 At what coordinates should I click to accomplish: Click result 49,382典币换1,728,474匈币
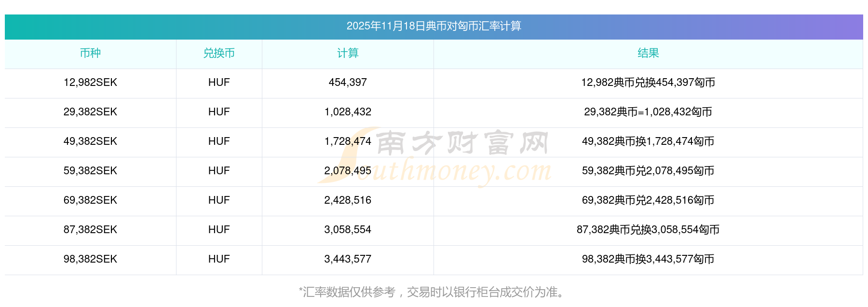point(648,141)
